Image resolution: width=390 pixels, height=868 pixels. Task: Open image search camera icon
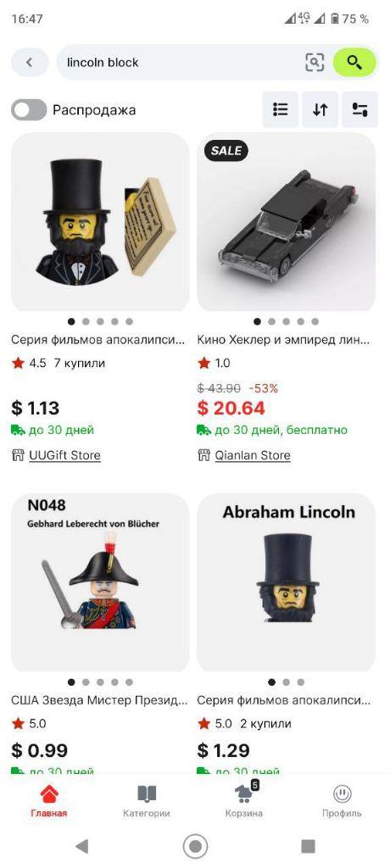(315, 63)
